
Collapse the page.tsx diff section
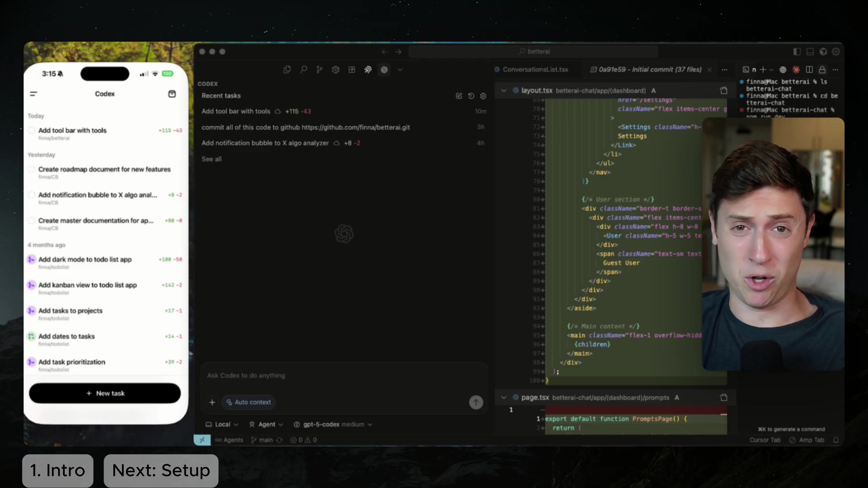504,398
